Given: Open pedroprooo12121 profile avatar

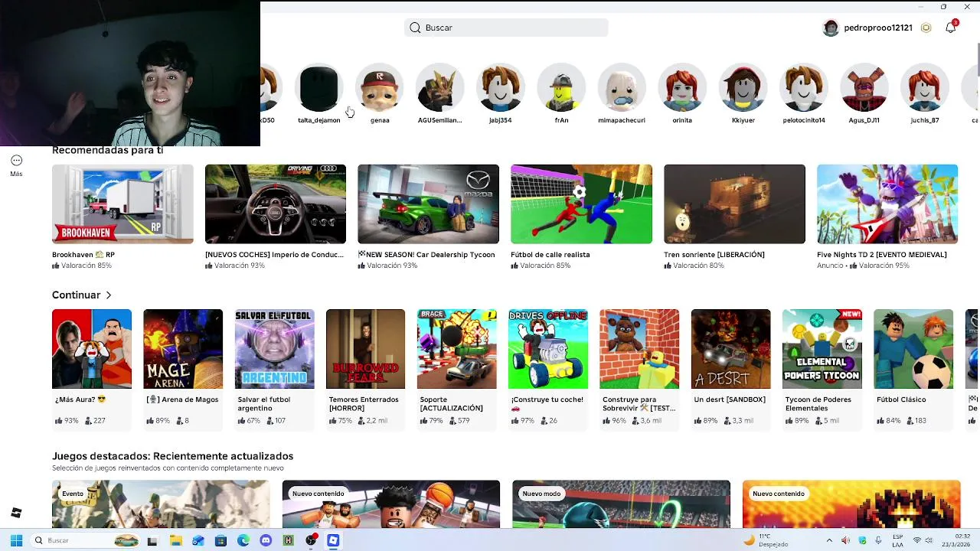Looking at the screenshot, I should pos(831,28).
